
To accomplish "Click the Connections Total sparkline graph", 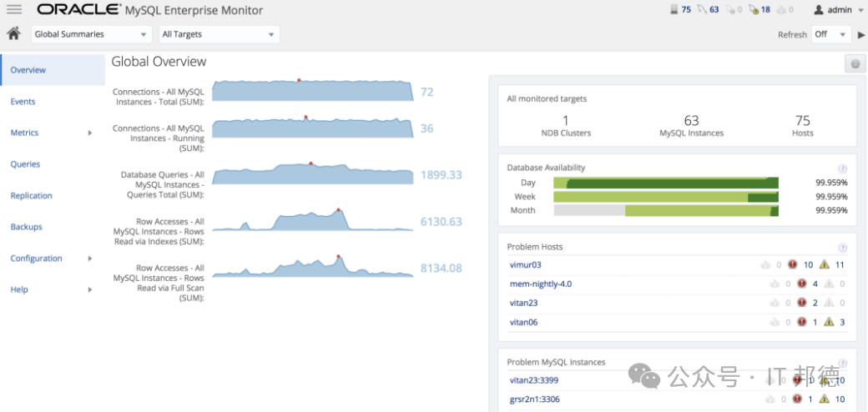I will (313, 90).
